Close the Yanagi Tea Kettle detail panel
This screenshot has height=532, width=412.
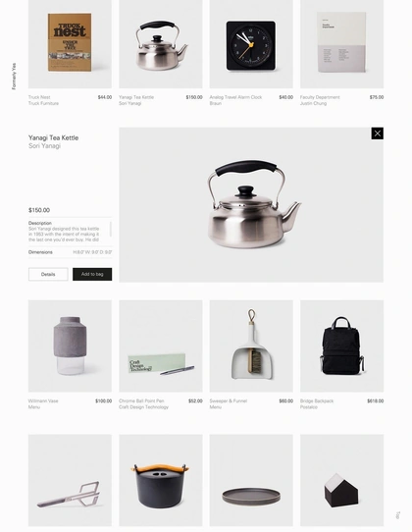point(377,133)
